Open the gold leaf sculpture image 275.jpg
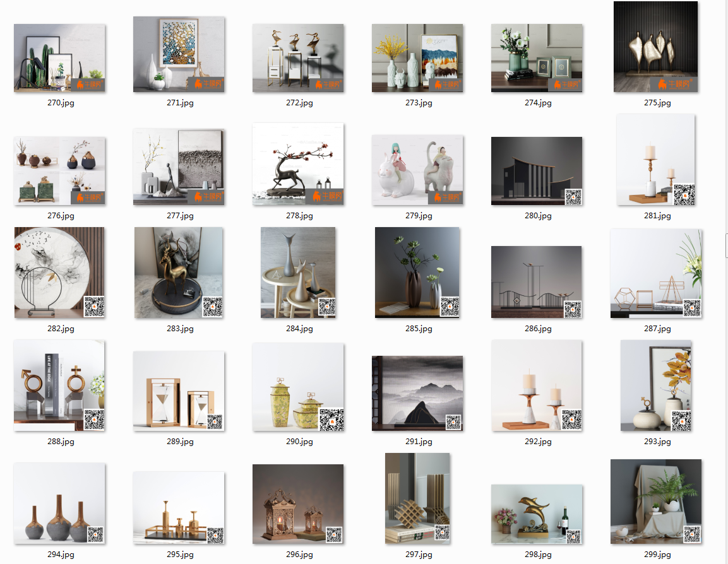 tap(655, 47)
